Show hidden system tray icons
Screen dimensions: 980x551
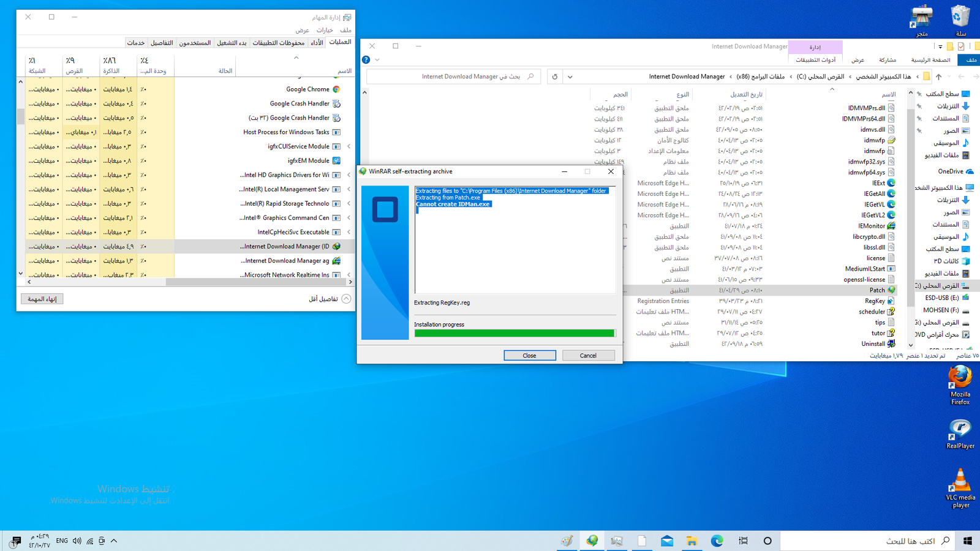pos(114,541)
